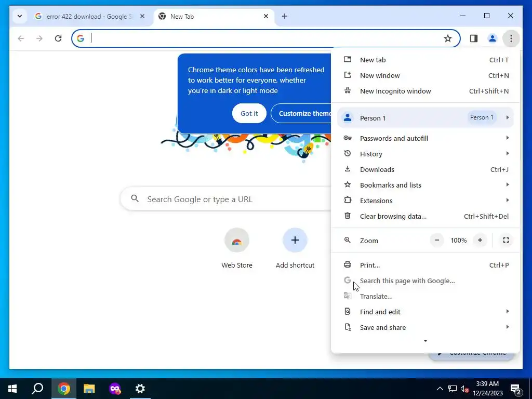Show hidden system tray icons
The height and width of the screenshot is (399, 532).
pos(440,389)
